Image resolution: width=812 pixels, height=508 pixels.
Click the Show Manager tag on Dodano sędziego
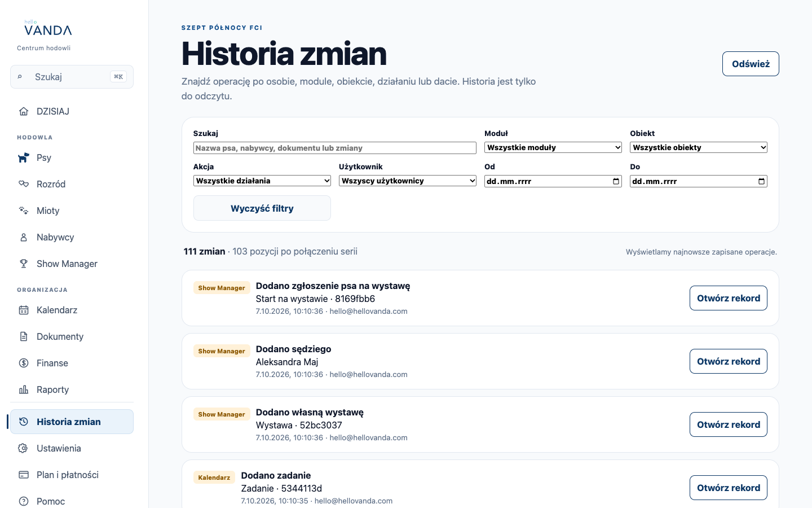(222, 351)
